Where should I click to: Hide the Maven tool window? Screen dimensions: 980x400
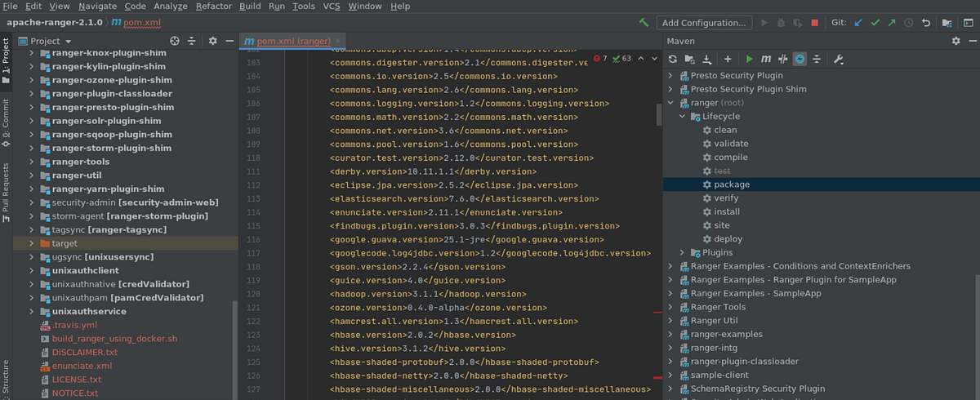pyautogui.click(x=972, y=41)
